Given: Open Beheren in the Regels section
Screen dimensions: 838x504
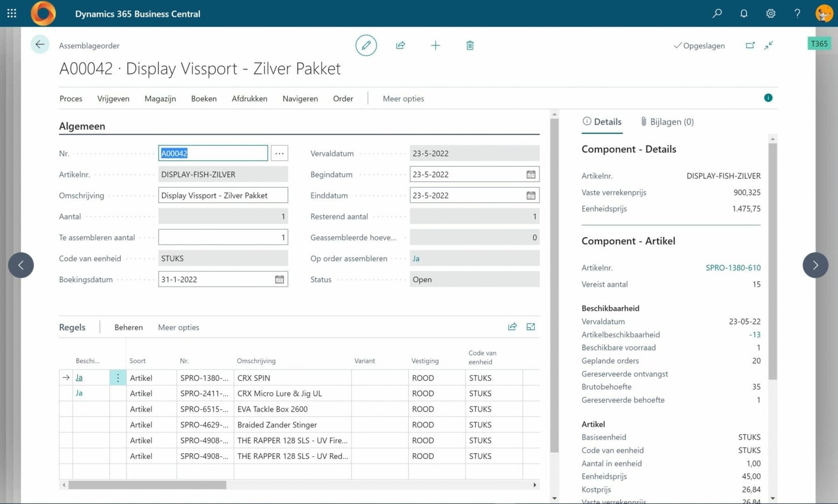Looking at the screenshot, I should tap(129, 327).
